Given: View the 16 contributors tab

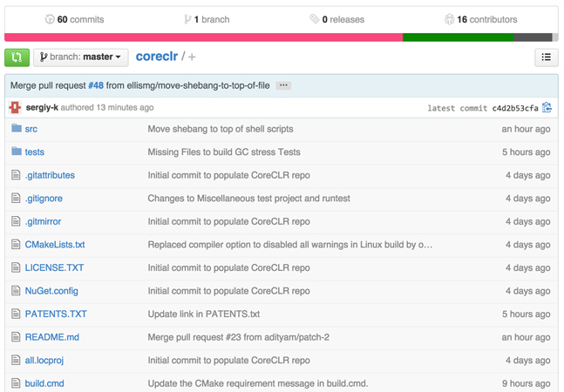Looking at the screenshot, I should click(481, 19).
